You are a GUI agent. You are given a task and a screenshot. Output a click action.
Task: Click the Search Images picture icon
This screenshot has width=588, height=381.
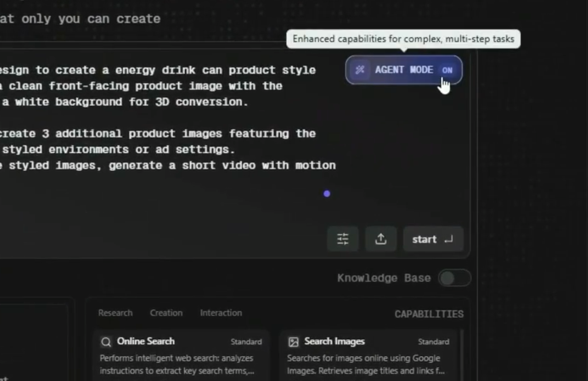pyautogui.click(x=293, y=342)
